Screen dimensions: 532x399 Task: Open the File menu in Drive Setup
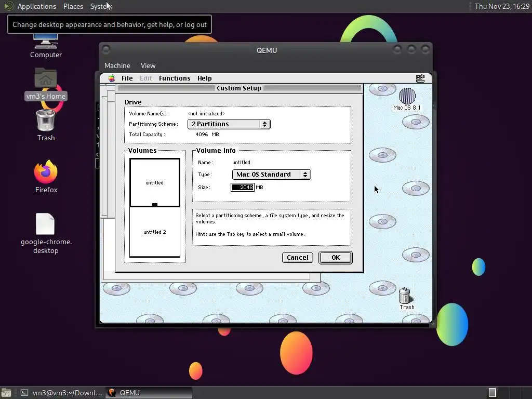coord(127,78)
